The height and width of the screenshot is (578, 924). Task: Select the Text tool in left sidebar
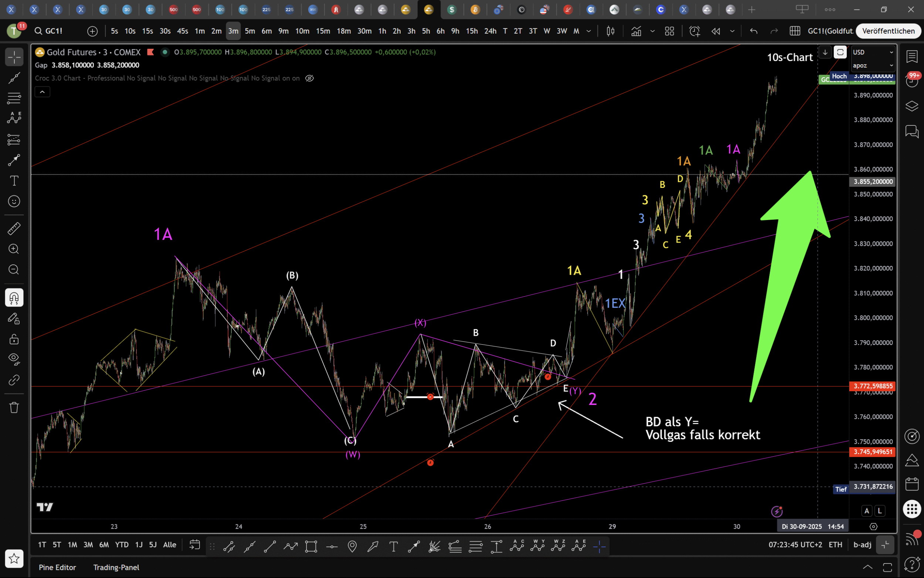pyautogui.click(x=14, y=180)
